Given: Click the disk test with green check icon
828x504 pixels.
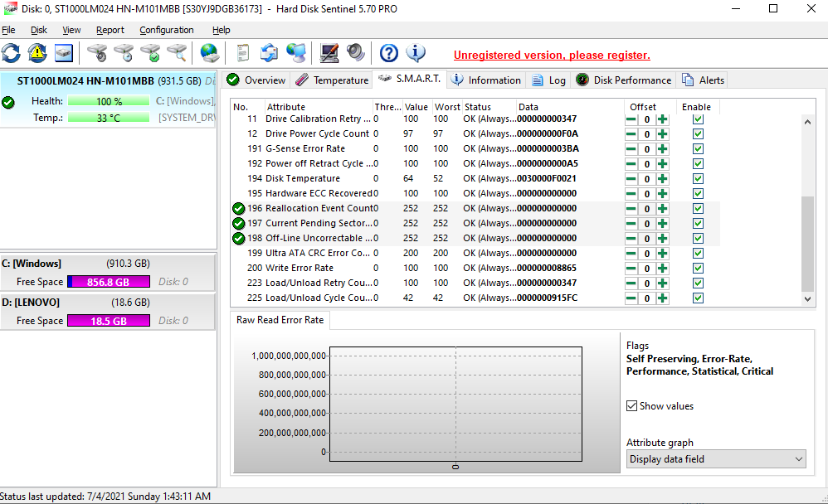Looking at the screenshot, I should (150, 53).
